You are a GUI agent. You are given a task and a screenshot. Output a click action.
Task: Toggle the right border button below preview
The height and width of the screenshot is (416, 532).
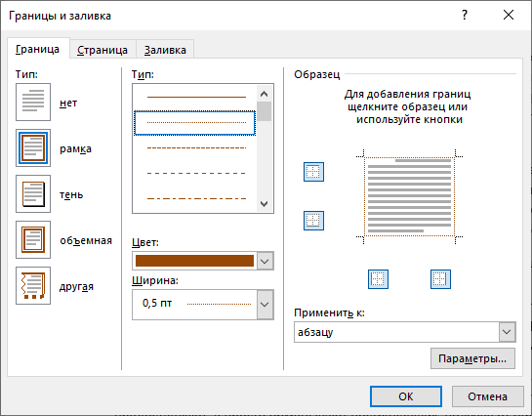[x=440, y=279]
